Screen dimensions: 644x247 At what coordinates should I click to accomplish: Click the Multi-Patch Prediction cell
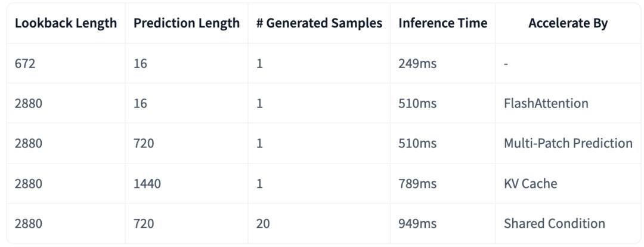(x=568, y=143)
